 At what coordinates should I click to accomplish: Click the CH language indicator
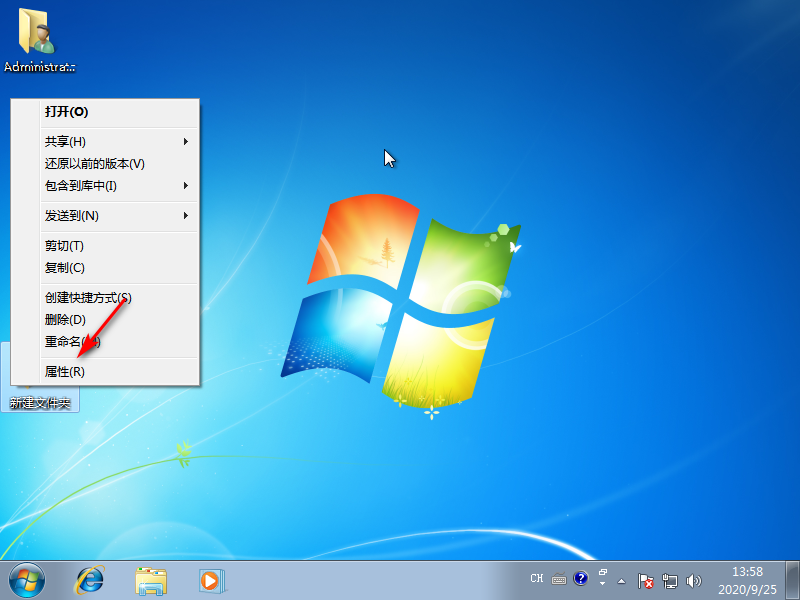pyautogui.click(x=536, y=579)
